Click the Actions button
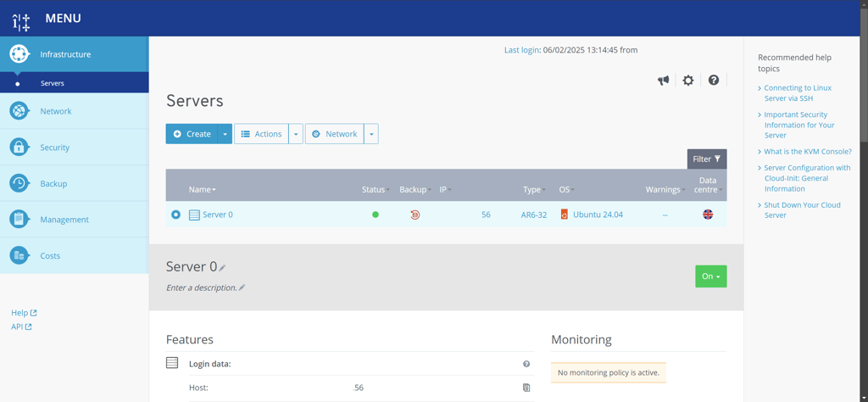This screenshot has height=402, width=868. click(261, 134)
